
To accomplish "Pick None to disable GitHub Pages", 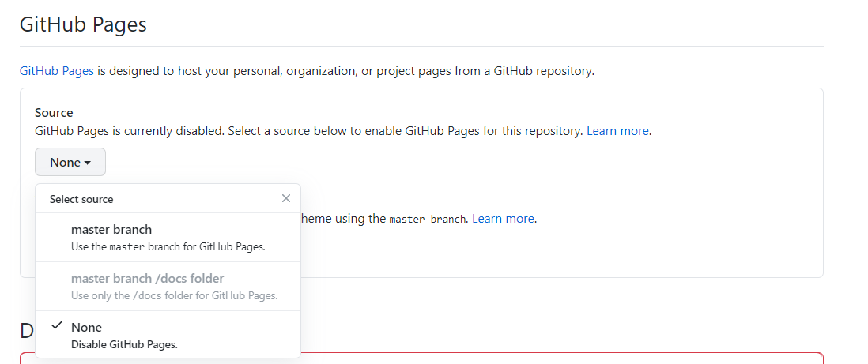I will 168,335.
